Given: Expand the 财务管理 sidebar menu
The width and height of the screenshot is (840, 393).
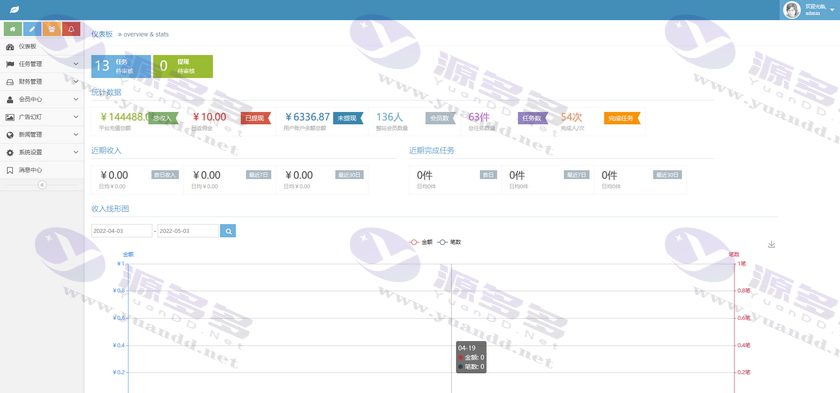Looking at the screenshot, I should [42, 81].
